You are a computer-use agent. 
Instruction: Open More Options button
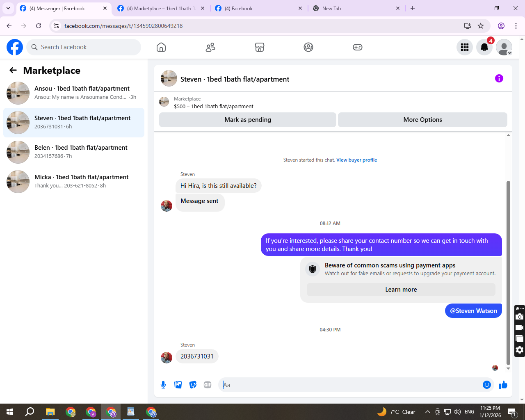(x=422, y=120)
